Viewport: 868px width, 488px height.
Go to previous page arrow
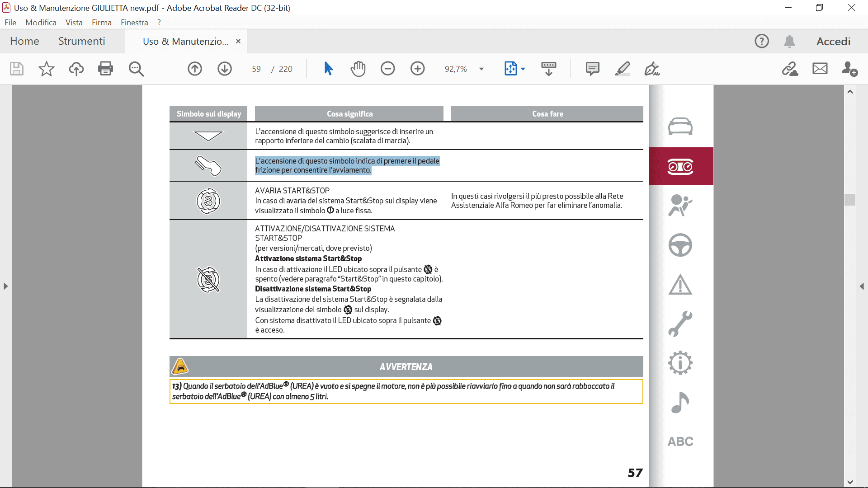click(x=195, y=69)
